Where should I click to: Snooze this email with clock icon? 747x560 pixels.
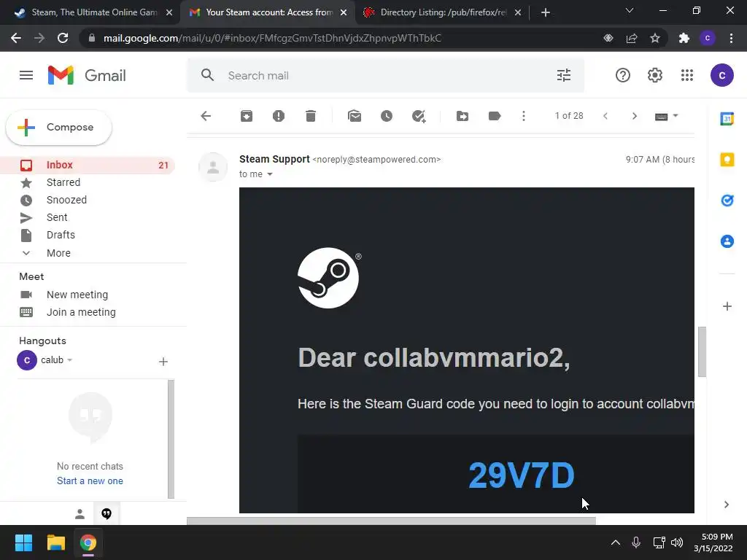click(387, 116)
